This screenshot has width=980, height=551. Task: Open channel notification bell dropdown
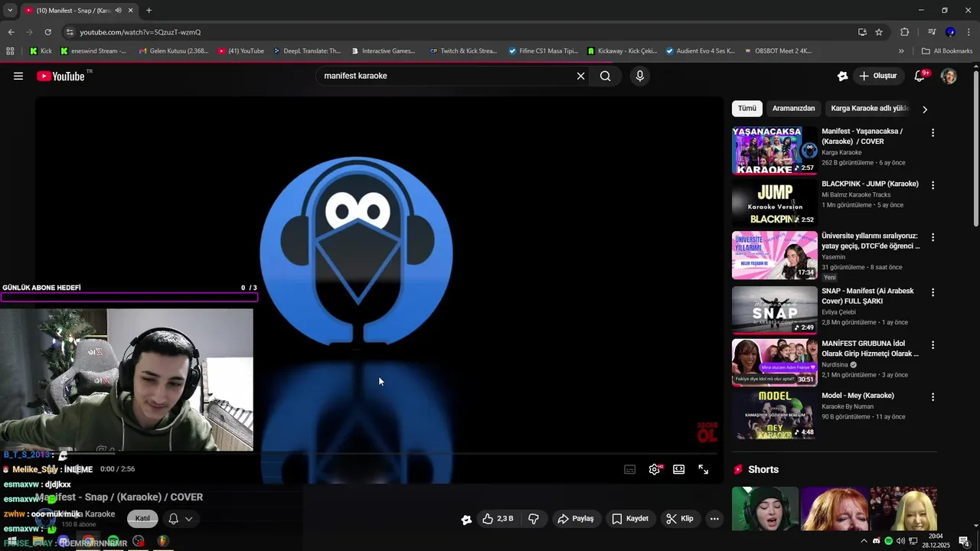coord(180,518)
